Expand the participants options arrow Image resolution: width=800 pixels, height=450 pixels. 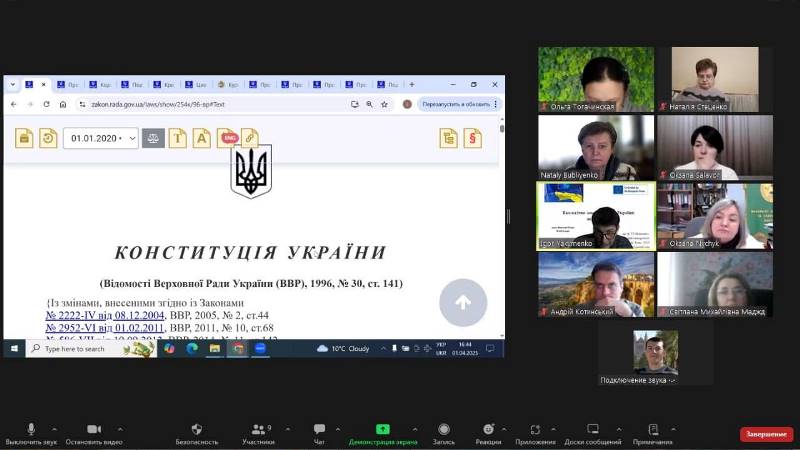[x=288, y=429]
